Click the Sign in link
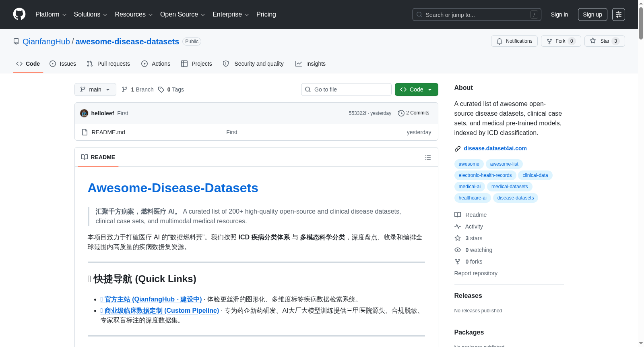 [559, 15]
